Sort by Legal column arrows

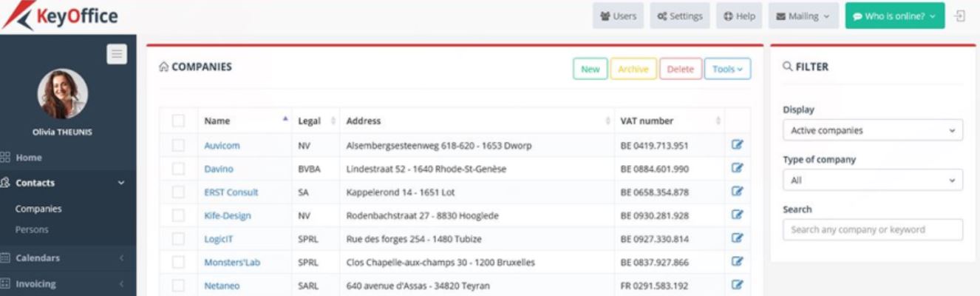[x=333, y=121]
